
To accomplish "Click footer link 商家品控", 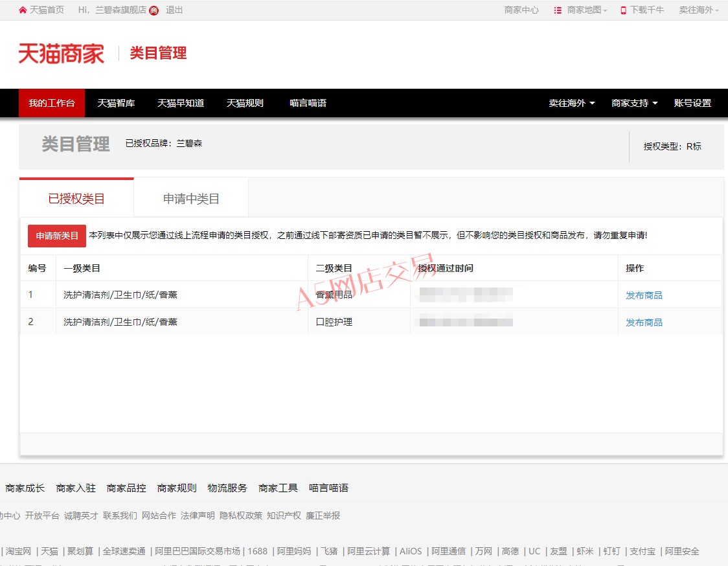I will (x=126, y=488).
